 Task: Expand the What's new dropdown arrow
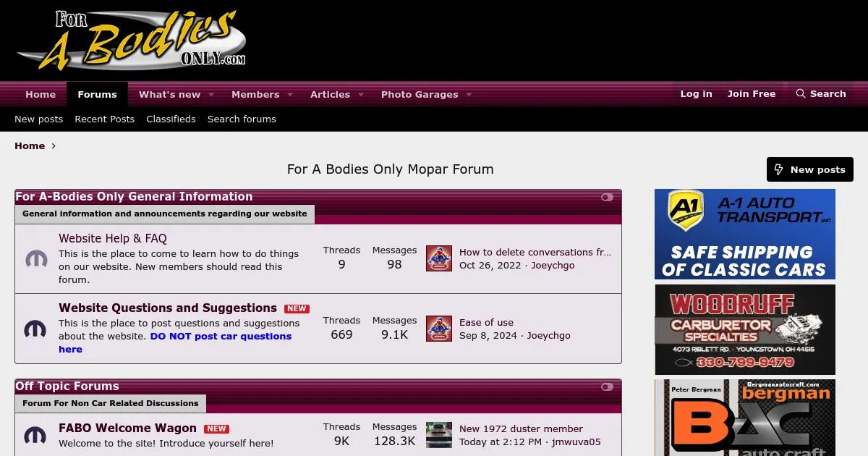tap(211, 95)
